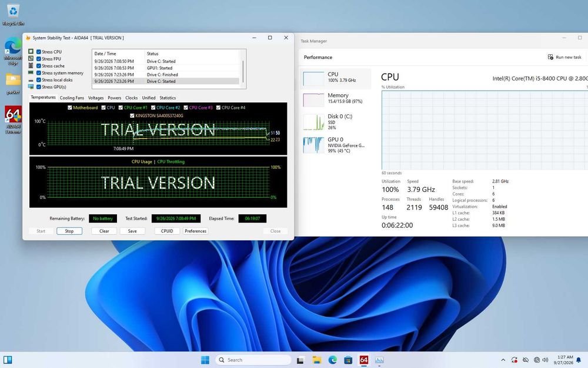Switch to Task Manager on the taskbar
Image resolution: width=588 pixels, height=368 pixels.
[x=379, y=360]
